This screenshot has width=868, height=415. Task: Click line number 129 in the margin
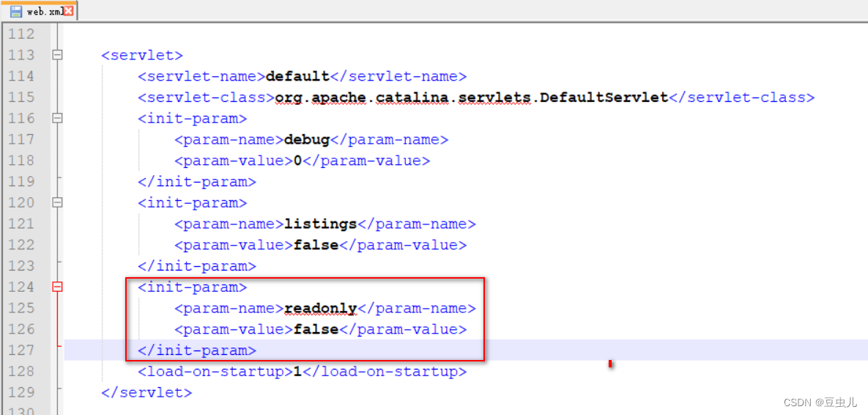pos(21,392)
